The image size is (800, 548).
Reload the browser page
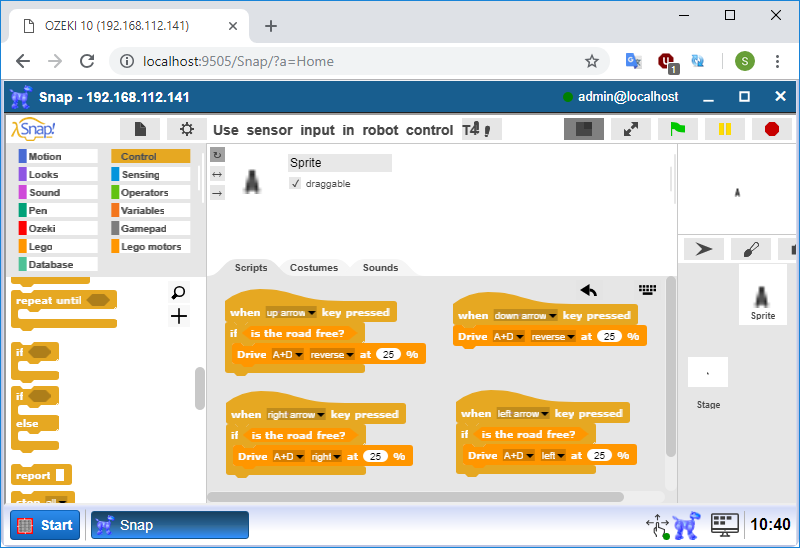click(x=87, y=61)
